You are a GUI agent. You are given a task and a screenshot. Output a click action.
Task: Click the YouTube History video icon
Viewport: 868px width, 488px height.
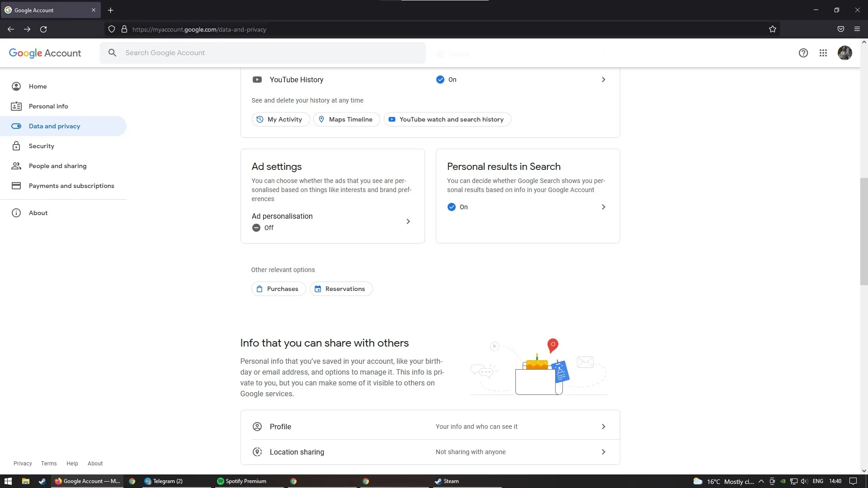[x=257, y=80]
